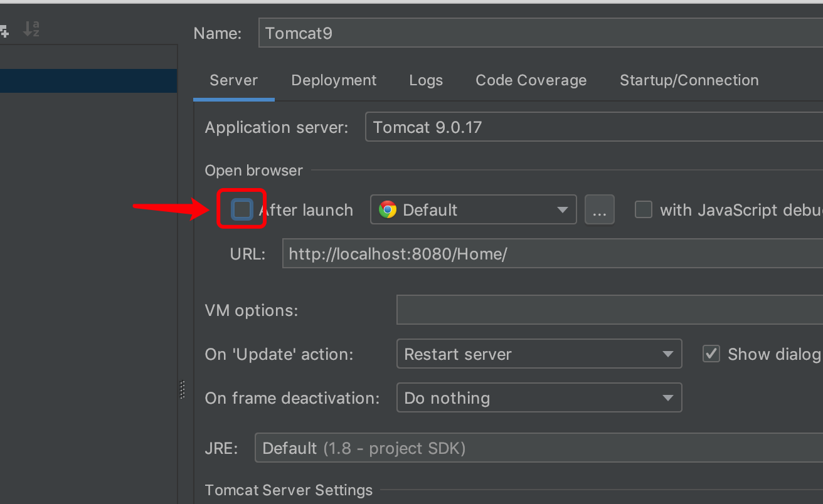This screenshot has height=504, width=823.
Task: Switch to the Deployment tab
Action: [334, 80]
